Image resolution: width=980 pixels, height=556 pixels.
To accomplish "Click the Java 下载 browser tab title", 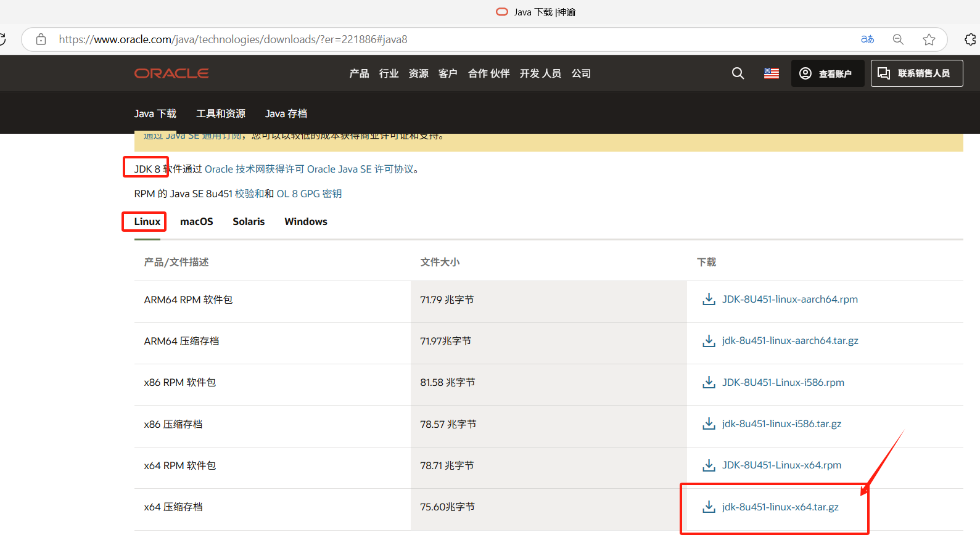I will point(545,12).
